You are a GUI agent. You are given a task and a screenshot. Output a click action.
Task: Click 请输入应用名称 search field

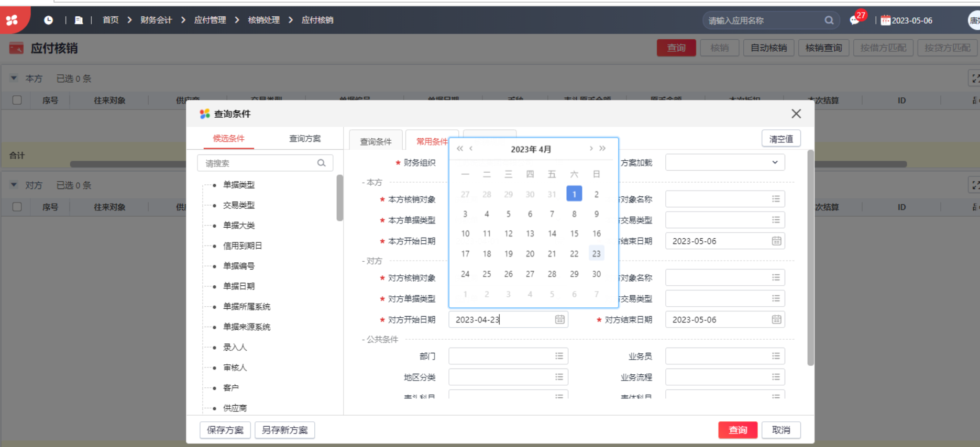pos(771,20)
